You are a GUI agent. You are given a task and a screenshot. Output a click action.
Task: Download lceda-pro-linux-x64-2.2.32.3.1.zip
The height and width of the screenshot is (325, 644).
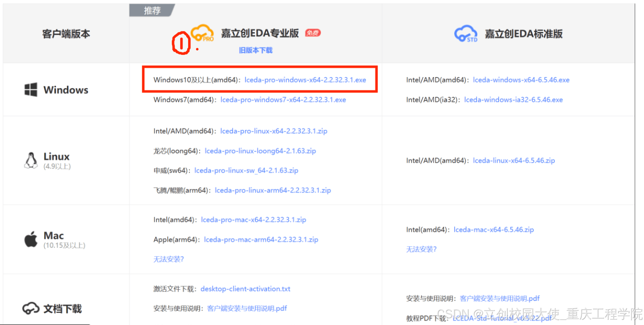(x=274, y=131)
